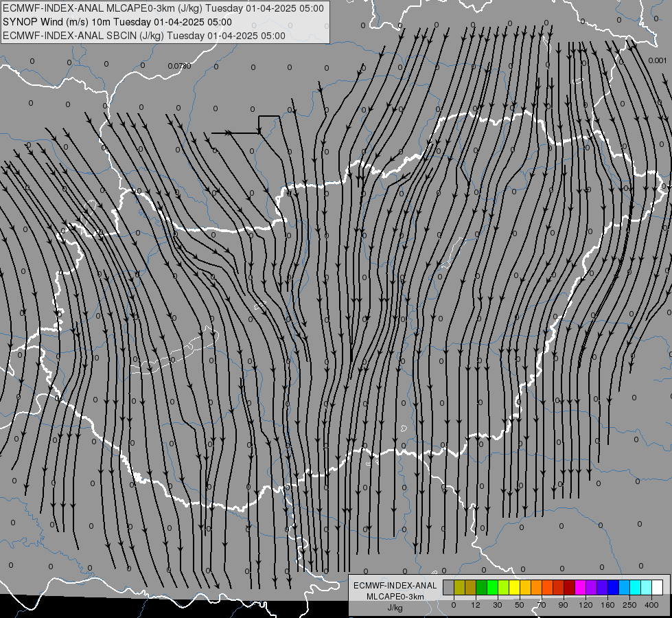Click the SYNOP Wind 10m title line
Image resolution: width=672 pixels, height=618 pixels.
click(x=117, y=22)
